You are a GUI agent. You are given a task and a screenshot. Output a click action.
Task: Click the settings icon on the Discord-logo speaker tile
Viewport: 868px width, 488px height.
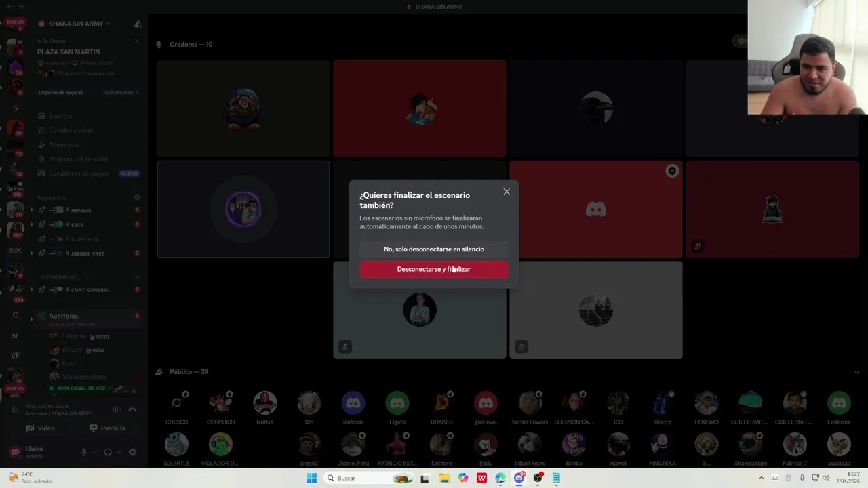click(672, 171)
